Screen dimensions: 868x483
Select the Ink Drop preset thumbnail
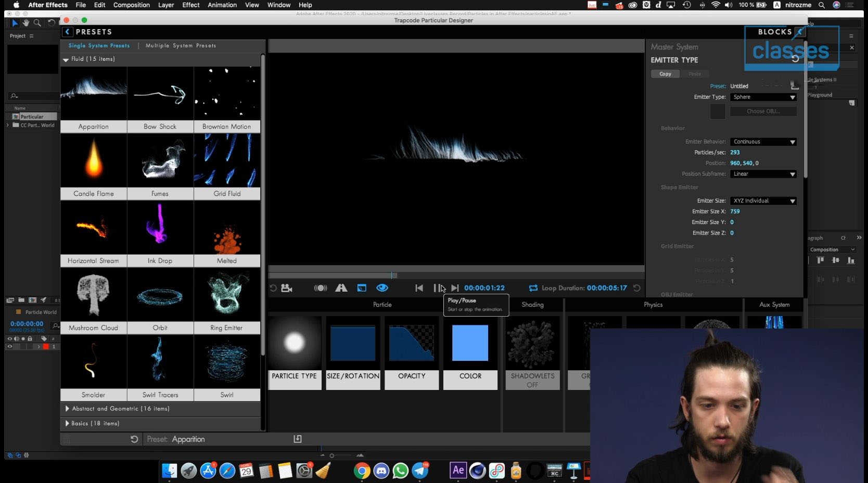point(160,228)
